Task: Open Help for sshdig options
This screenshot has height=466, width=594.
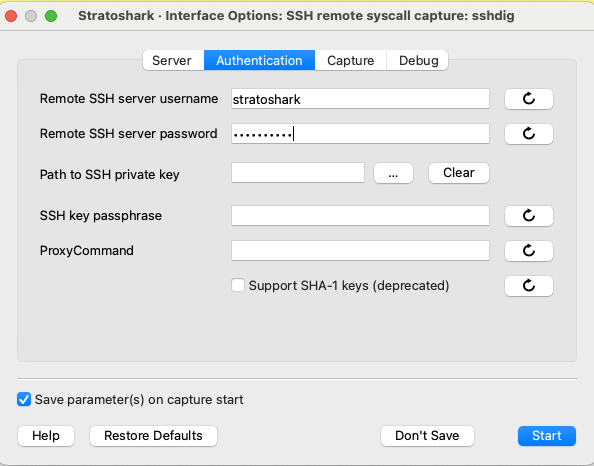Action: click(46, 436)
